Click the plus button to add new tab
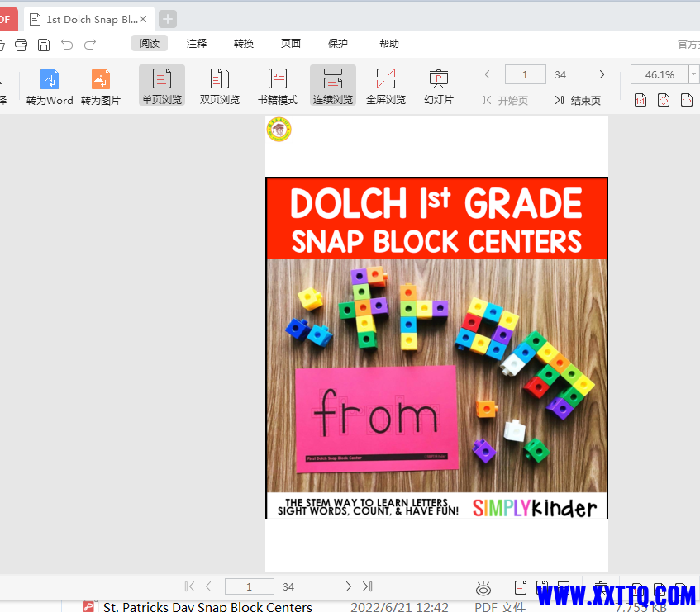The image size is (700, 612). pos(168,19)
